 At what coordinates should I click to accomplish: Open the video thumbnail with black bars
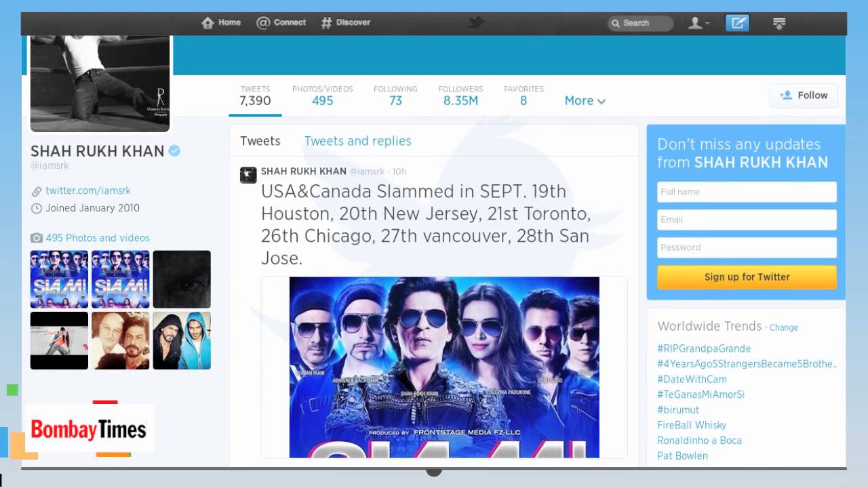click(x=59, y=340)
